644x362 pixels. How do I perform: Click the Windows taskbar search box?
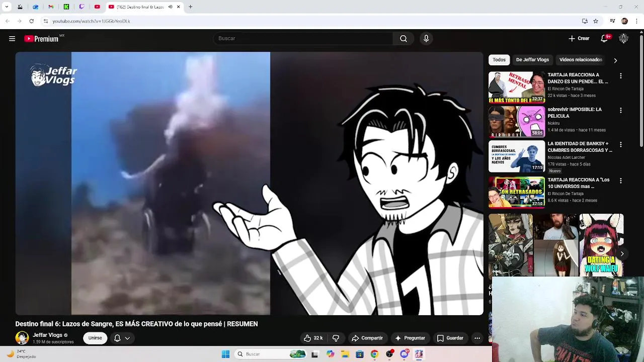[x=272, y=354]
